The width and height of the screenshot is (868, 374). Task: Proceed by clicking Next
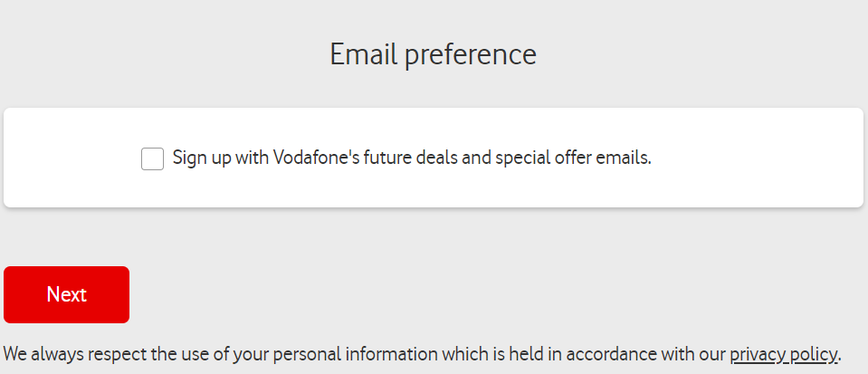[66, 295]
